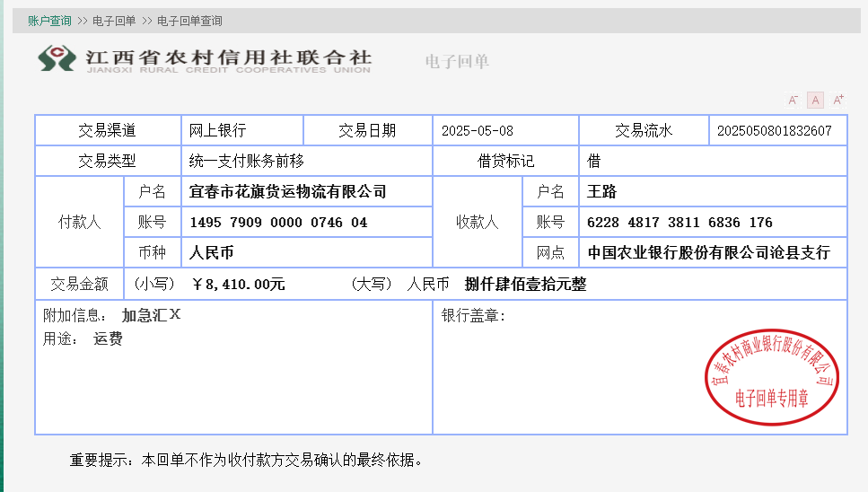Click the Jiangxi Rural Credit Cooperatives logo
The width and height of the screenshot is (868, 492).
(205, 59)
